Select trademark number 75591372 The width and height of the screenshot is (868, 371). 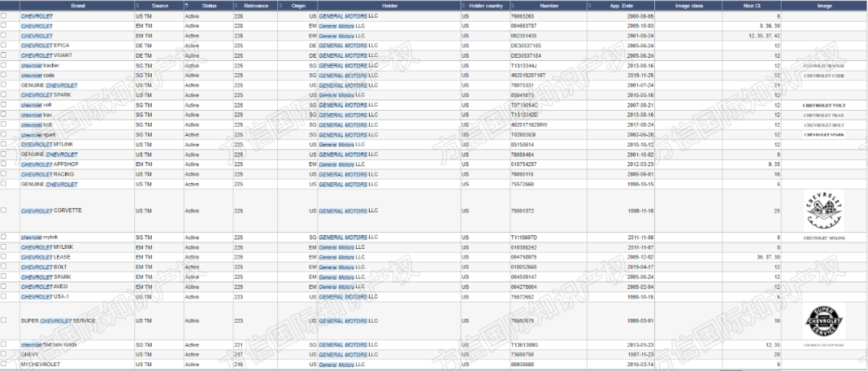click(x=522, y=210)
